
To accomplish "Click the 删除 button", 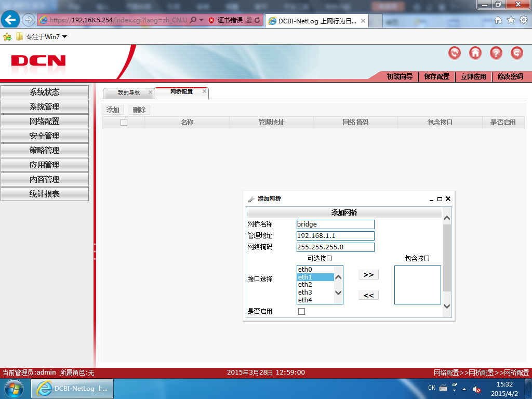I will point(139,110).
